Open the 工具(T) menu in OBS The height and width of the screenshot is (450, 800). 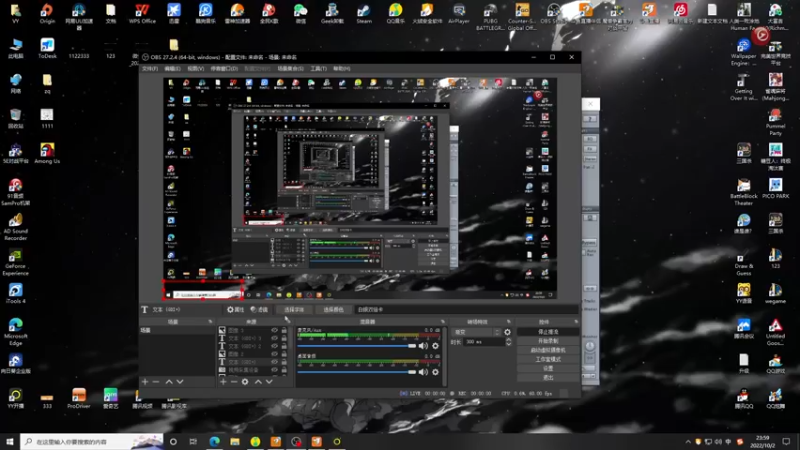[x=318, y=68]
